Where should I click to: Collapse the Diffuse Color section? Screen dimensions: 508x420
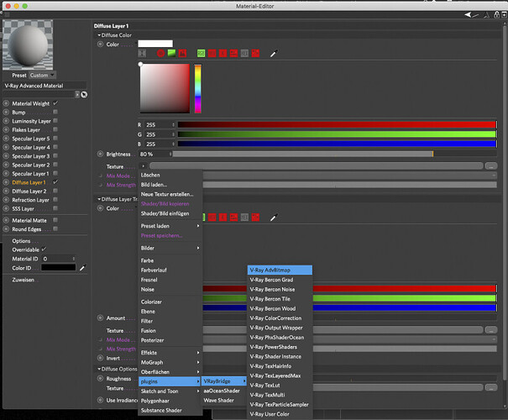tap(99, 35)
